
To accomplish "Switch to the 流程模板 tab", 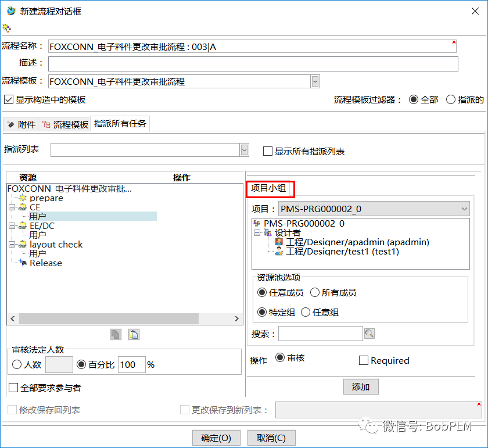I will point(64,124).
